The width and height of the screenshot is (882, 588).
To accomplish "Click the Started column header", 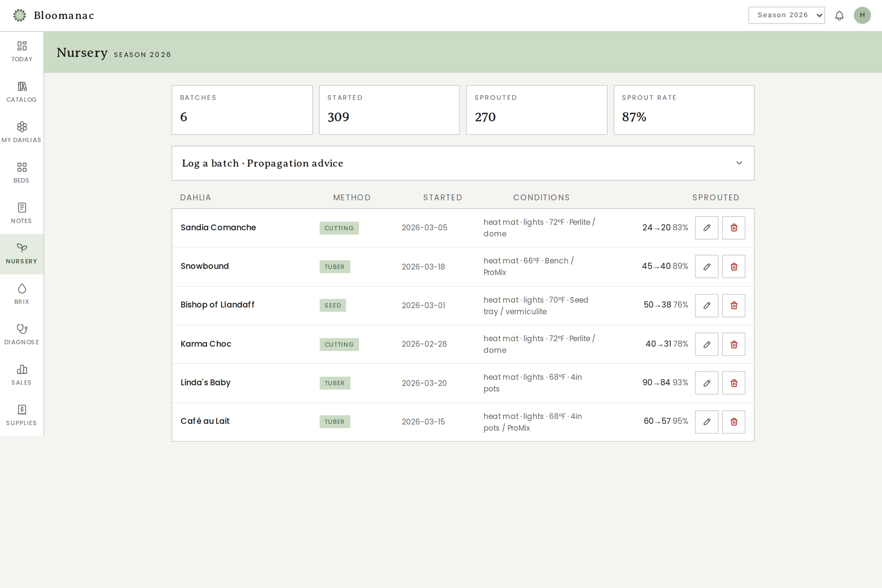I will pos(442,197).
